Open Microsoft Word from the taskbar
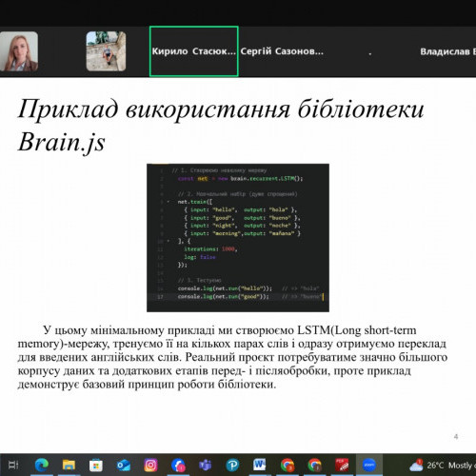Viewport: 476px width, 476px height. 260,466
